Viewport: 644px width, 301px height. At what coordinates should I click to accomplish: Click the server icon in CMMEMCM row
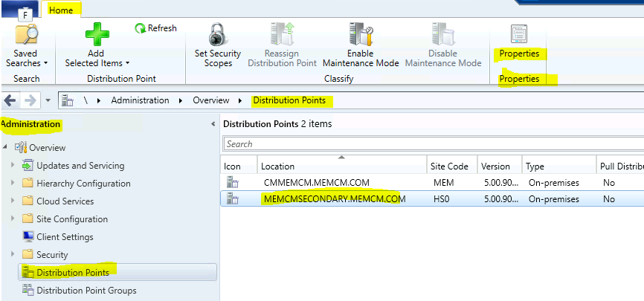(233, 182)
